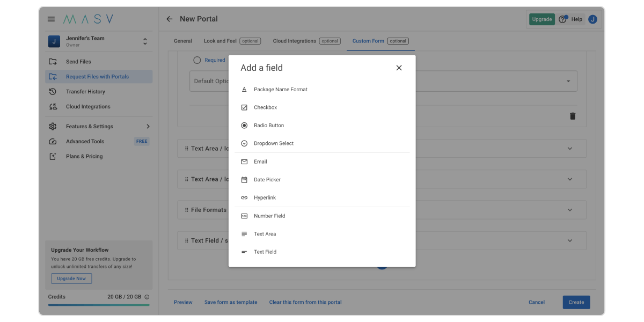This screenshot has height=322, width=644.
Task: Click the MASV logo
Action: (x=88, y=19)
